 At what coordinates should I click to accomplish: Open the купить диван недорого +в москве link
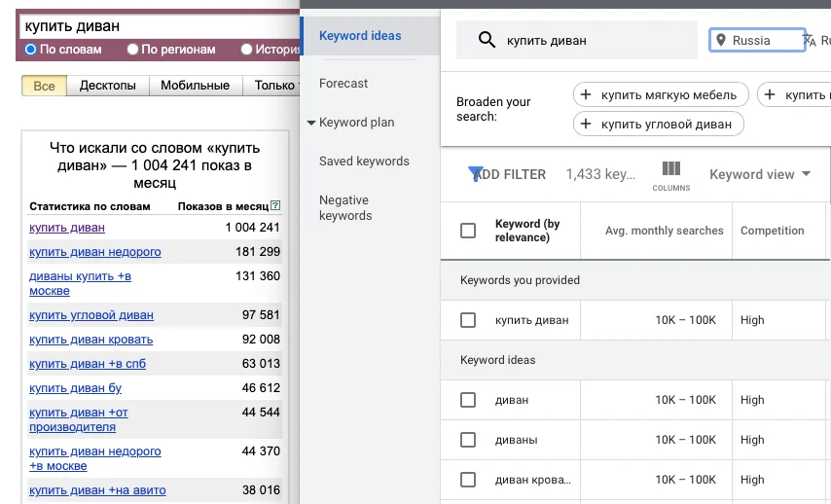point(94,458)
